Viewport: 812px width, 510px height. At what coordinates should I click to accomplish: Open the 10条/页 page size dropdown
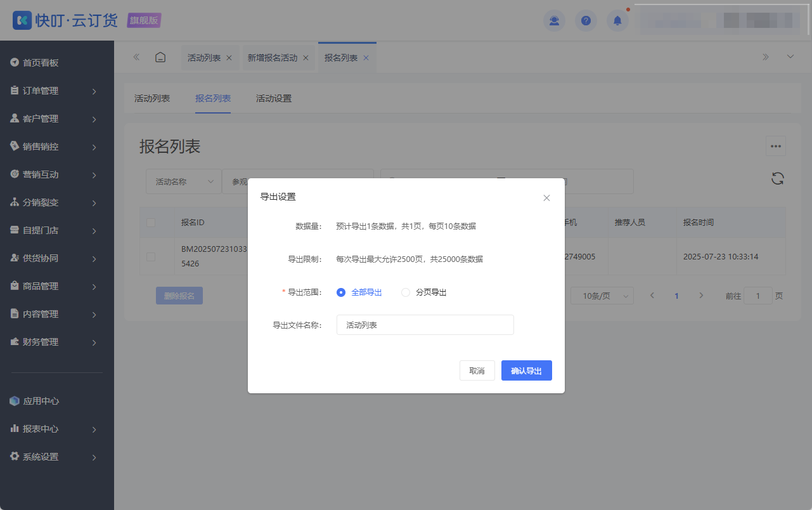tap(602, 296)
